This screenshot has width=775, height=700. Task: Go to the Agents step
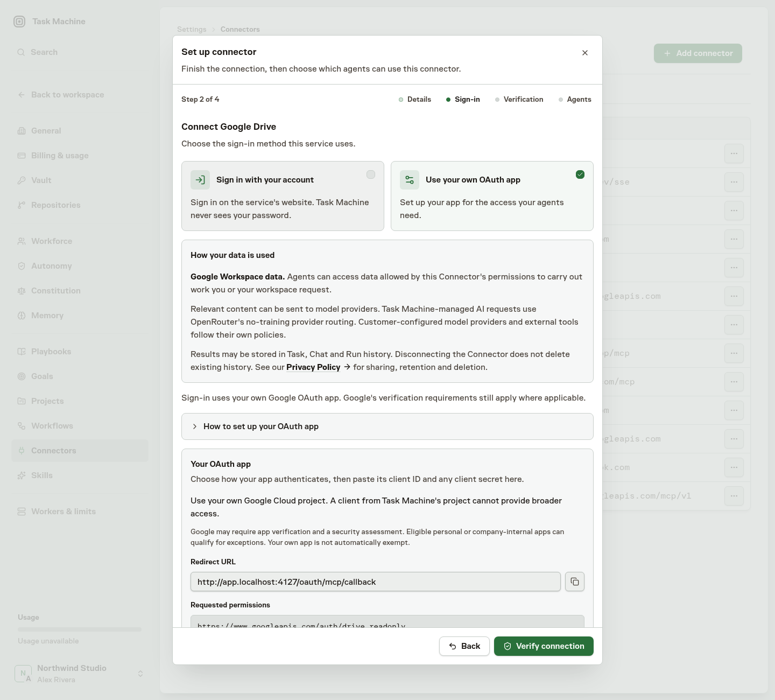coord(575,100)
